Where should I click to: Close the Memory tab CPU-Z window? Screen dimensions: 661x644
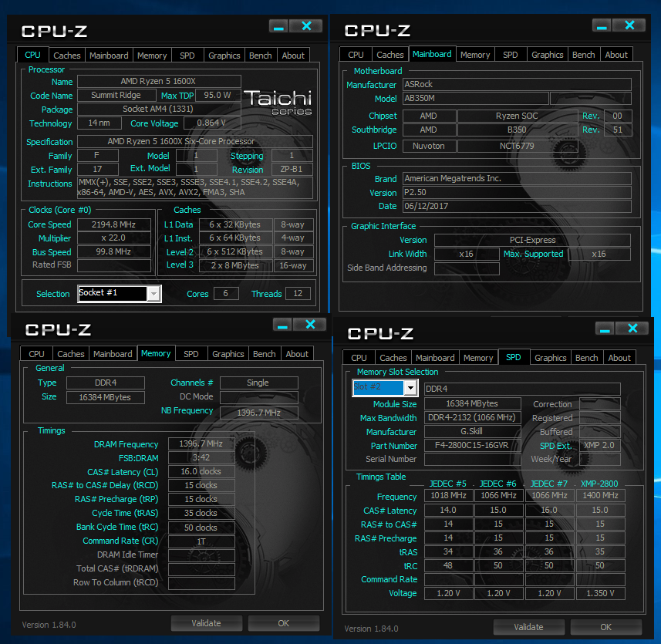point(310,325)
